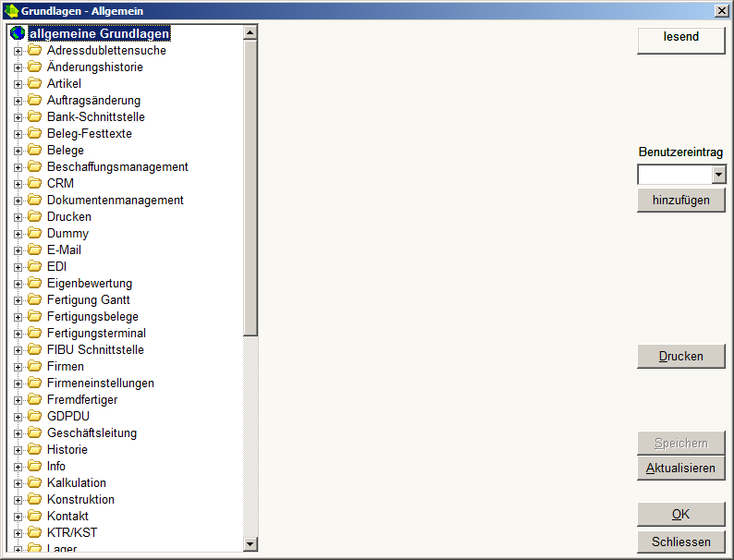Click the tree vertical scrollbar thumb
The image size is (734, 560).
pos(250,189)
